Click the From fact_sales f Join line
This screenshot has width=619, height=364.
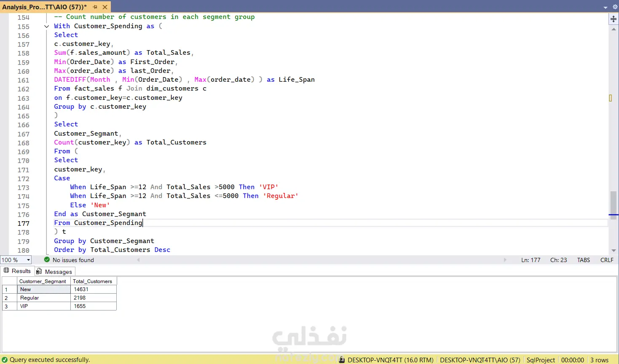130,88
